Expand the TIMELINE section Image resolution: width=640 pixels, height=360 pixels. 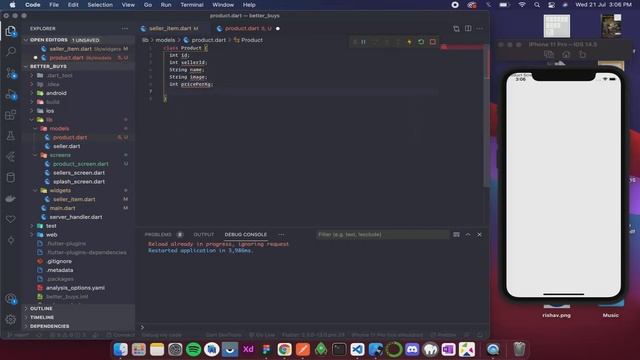coord(42,317)
